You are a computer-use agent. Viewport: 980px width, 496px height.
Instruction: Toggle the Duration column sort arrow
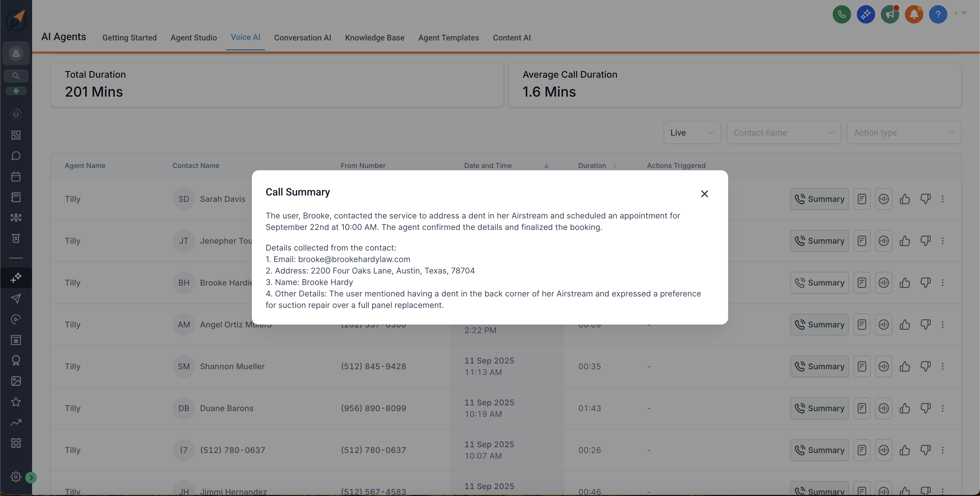(x=615, y=166)
